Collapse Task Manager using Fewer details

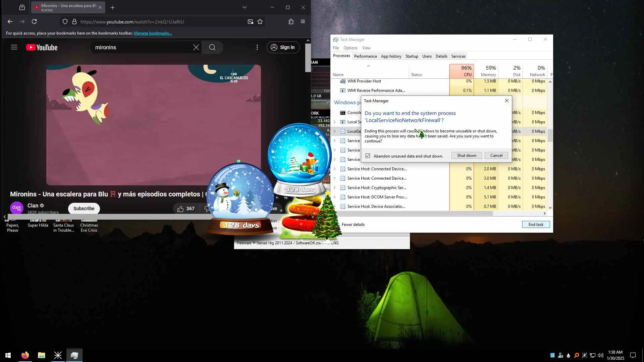click(x=353, y=225)
